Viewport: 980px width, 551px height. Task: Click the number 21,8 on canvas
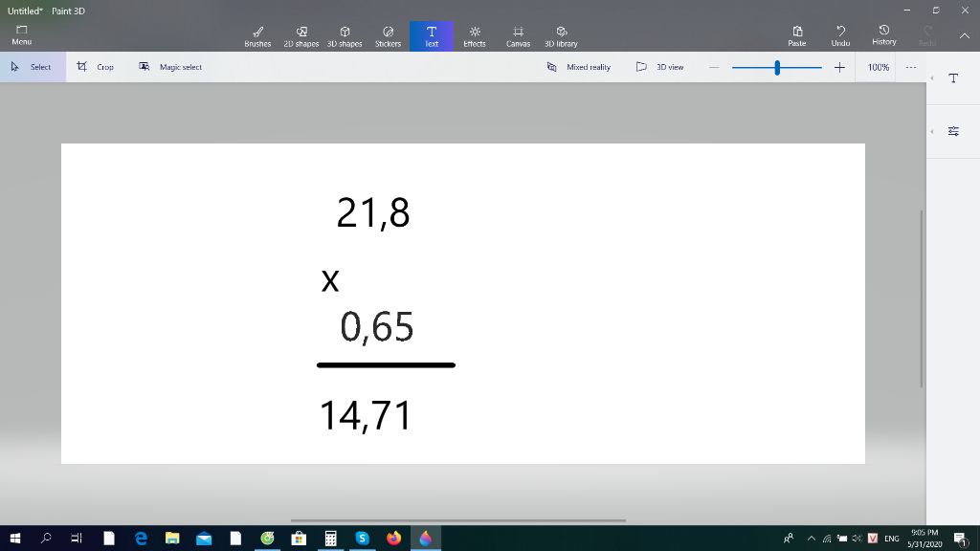373,213
